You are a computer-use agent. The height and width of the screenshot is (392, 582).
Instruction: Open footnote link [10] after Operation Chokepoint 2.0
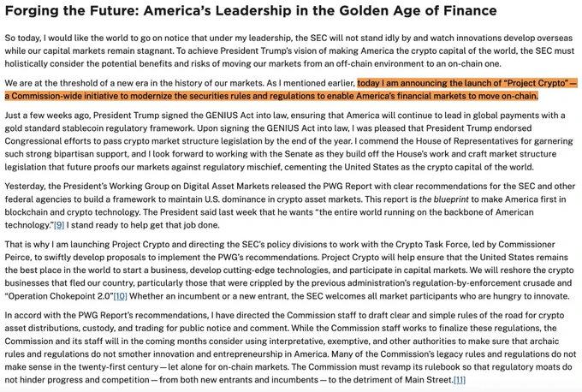121,296
